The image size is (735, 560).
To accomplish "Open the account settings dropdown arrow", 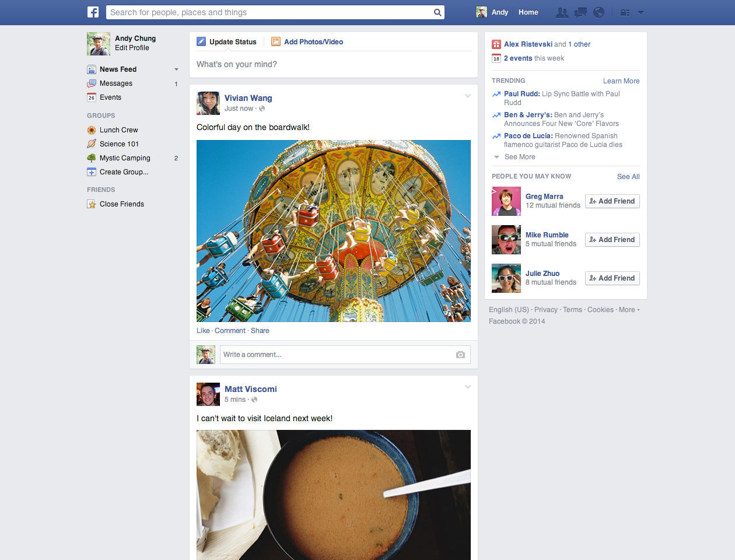I will [640, 12].
